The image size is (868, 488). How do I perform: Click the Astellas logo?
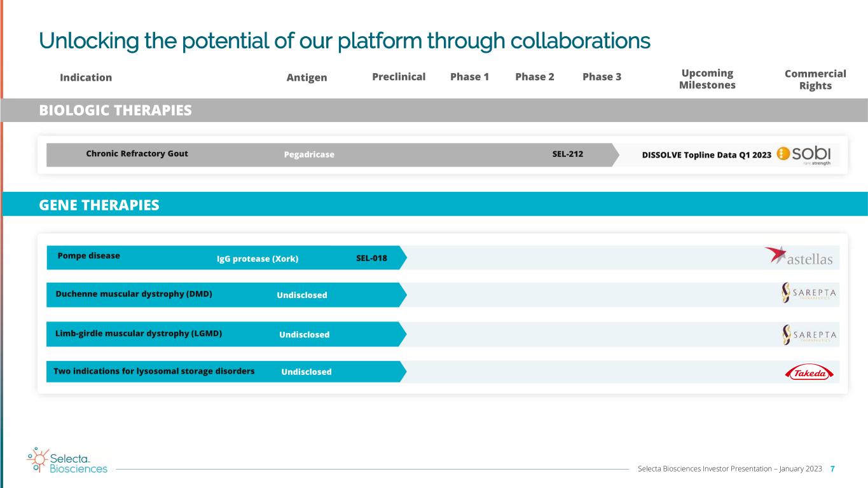[799, 257]
